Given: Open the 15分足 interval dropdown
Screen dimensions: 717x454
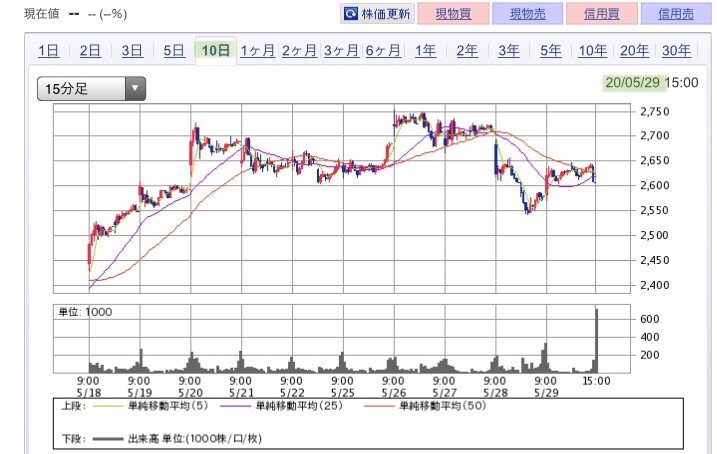Looking at the screenshot, I should pos(91,89).
